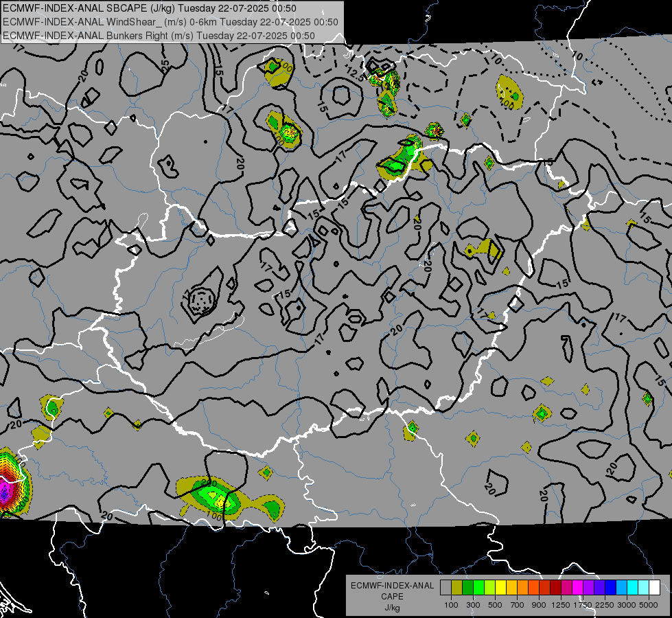
Task: Click the 12.5 dashed contour label
Action: 356,73
